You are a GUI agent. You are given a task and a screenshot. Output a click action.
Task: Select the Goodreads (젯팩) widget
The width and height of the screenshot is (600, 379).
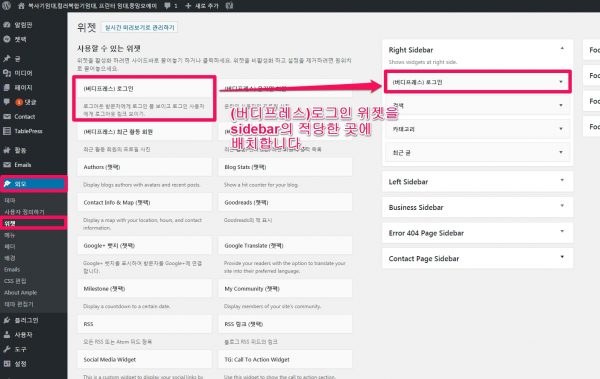pyautogui.click(x=285, y=202)
